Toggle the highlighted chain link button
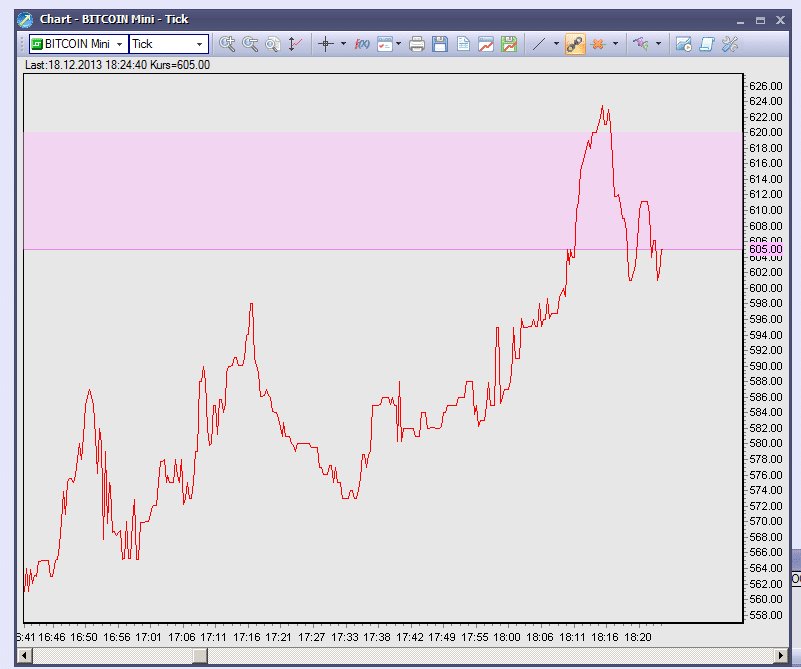This screenshot has height=669, width=801. coord(574,44)
